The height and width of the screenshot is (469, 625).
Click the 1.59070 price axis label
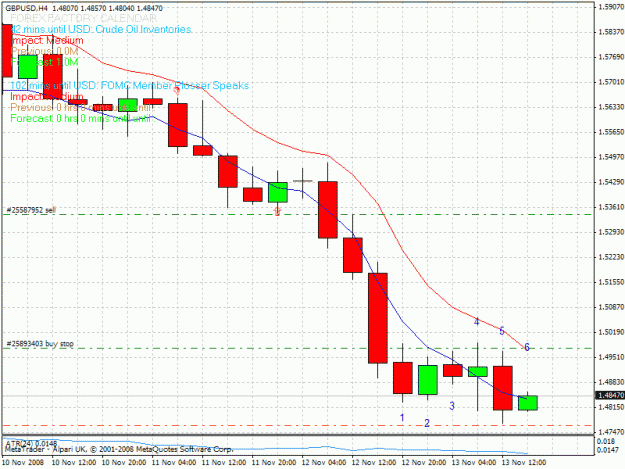pos(611,7)
